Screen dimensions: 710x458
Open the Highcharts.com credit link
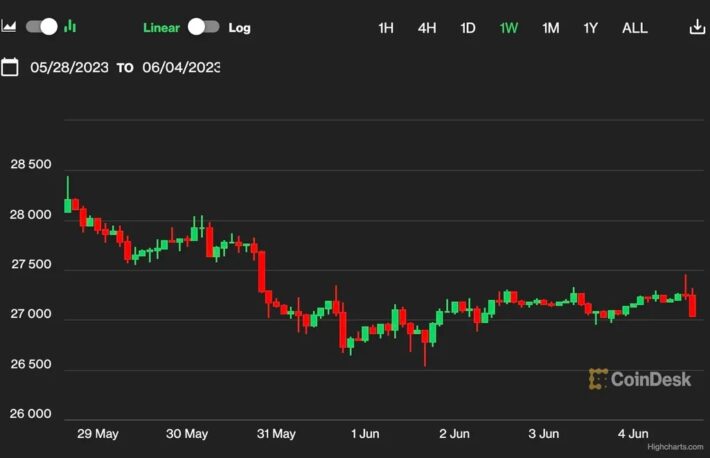[x=675, y=447]
